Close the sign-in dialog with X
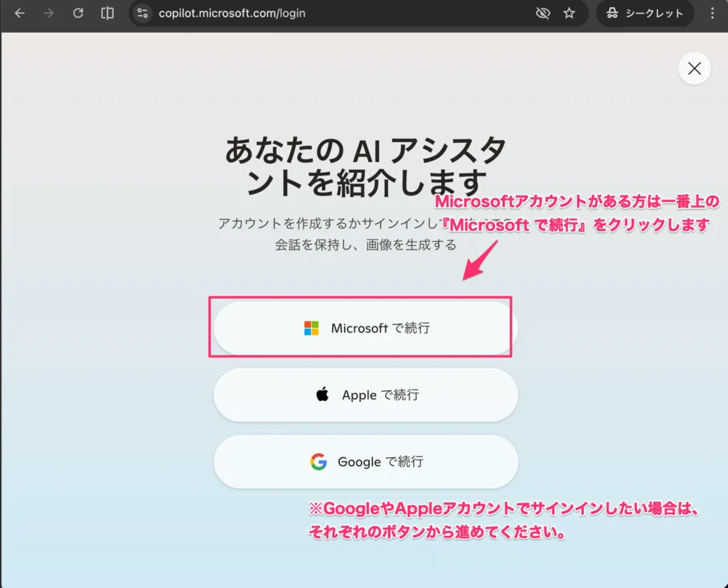This screenshot has height=588, width=728. click(695, 69)
